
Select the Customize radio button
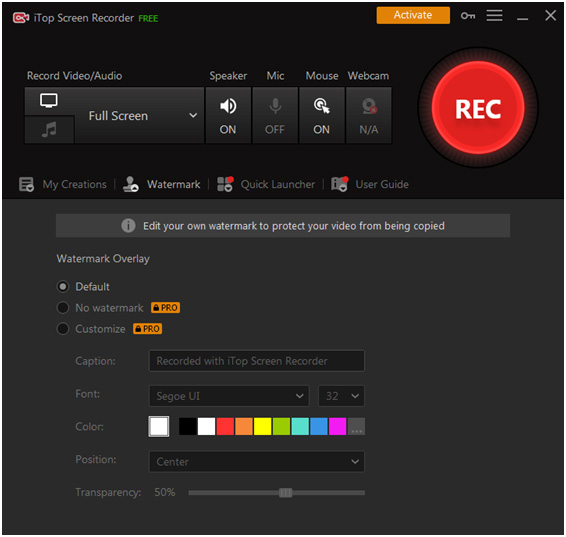click(63, 329)
